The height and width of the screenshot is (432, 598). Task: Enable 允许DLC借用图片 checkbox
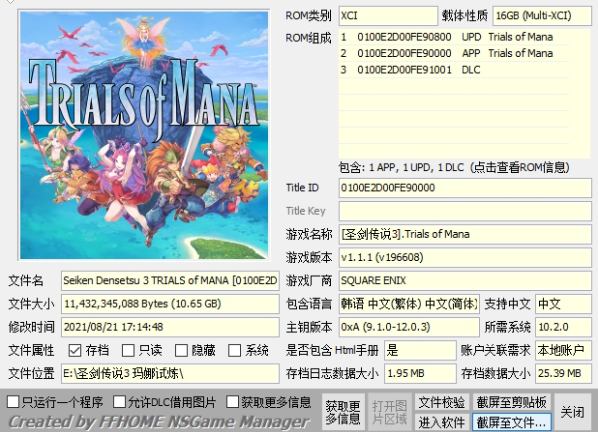[x=119, y=402]
